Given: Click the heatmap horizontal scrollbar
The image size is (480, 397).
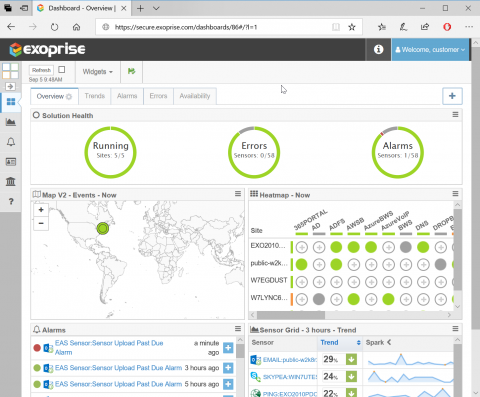Looking at the screenshot, I should point(291,315).
